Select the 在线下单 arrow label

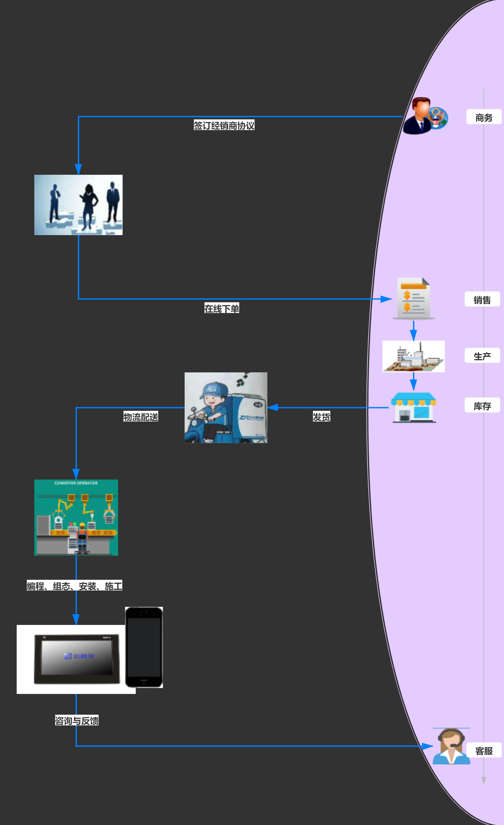[222, 308]
